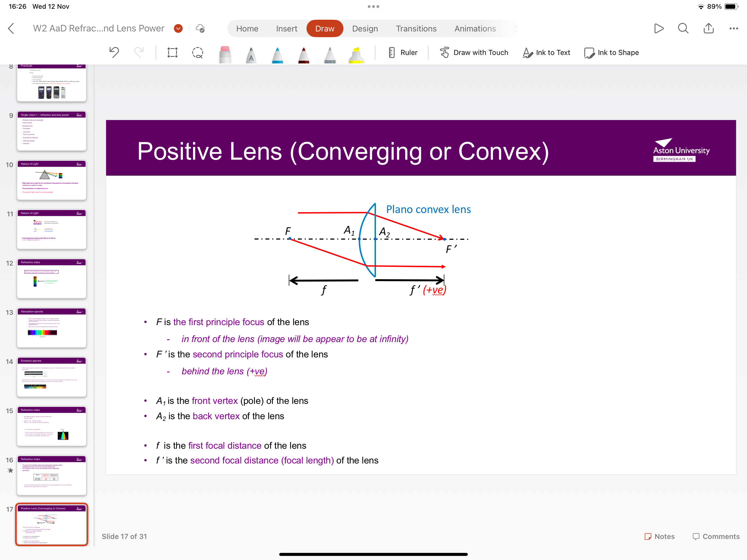
Task: Enable Ink to Text conversion
Action: coord(546,53)
